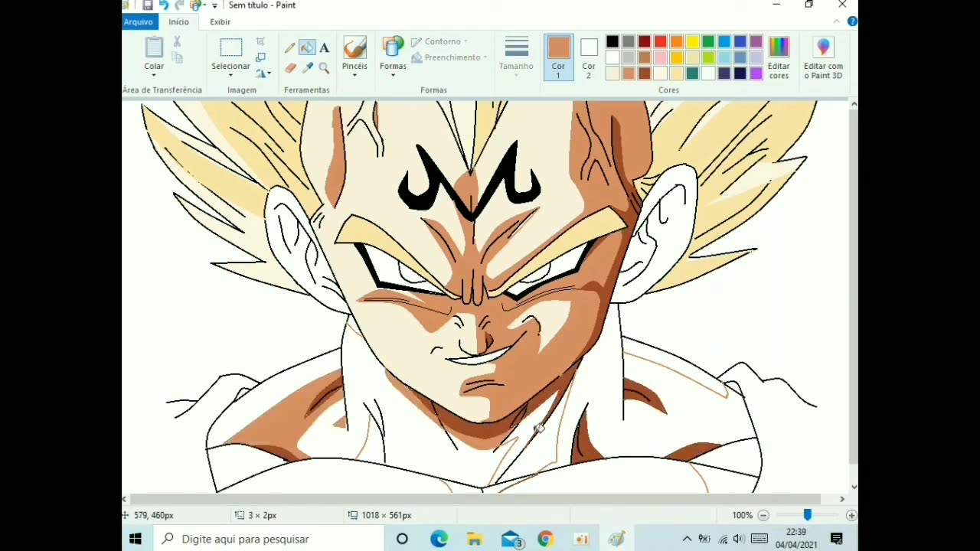Open the Paint help icon
Image resolution: width=980 pixels, height=551 pixels.
point(852,21)
